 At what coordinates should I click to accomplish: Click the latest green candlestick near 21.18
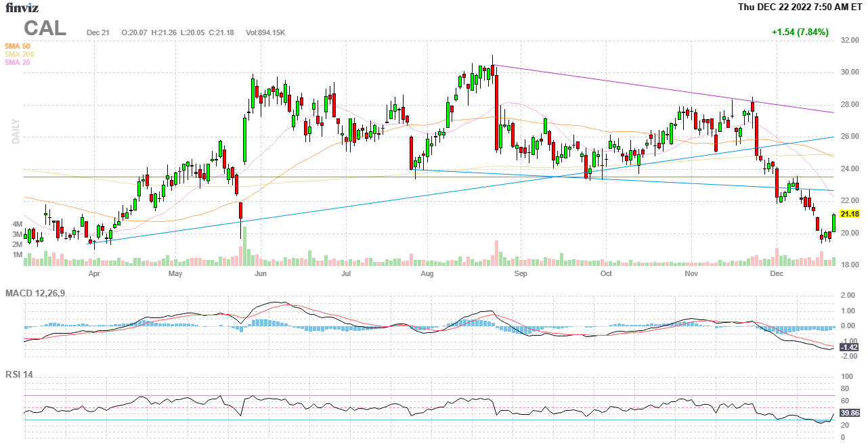833,222
